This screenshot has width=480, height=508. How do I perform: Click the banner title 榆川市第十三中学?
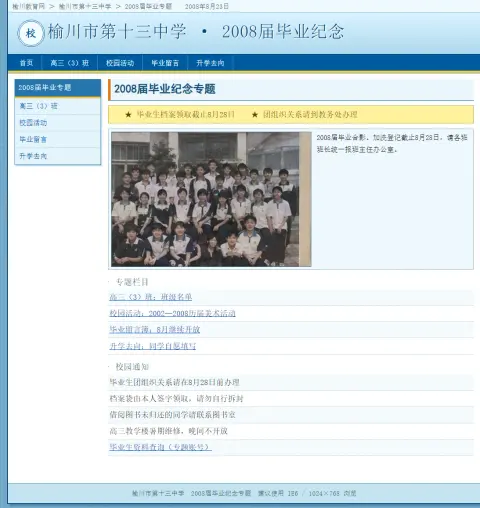pyautogui.click(x=117, y=32)
